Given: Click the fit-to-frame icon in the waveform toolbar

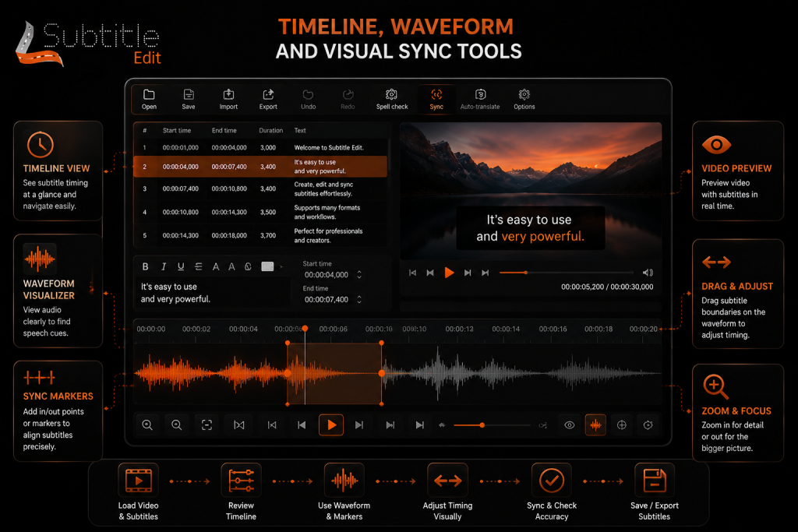Looking at the screenshot, I should 207,425.
